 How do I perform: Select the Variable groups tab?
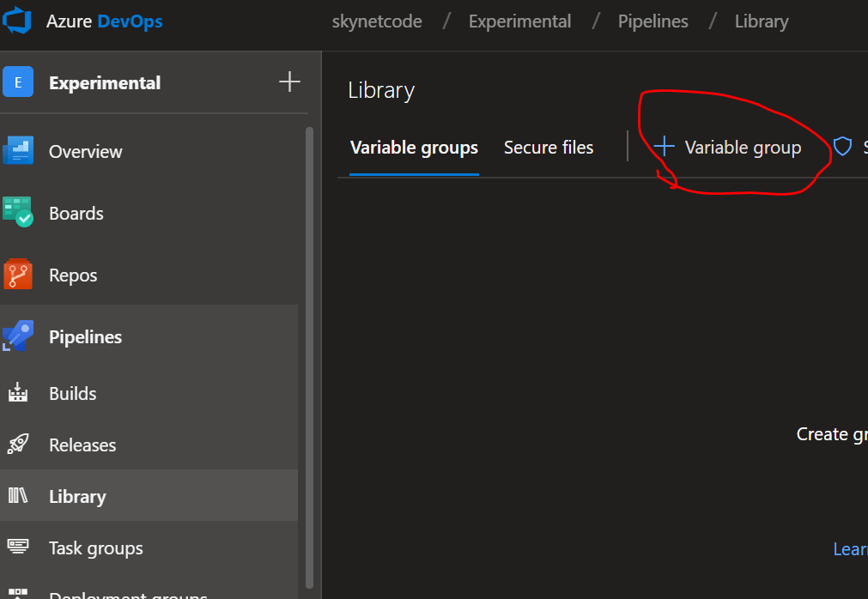point(414,148)
